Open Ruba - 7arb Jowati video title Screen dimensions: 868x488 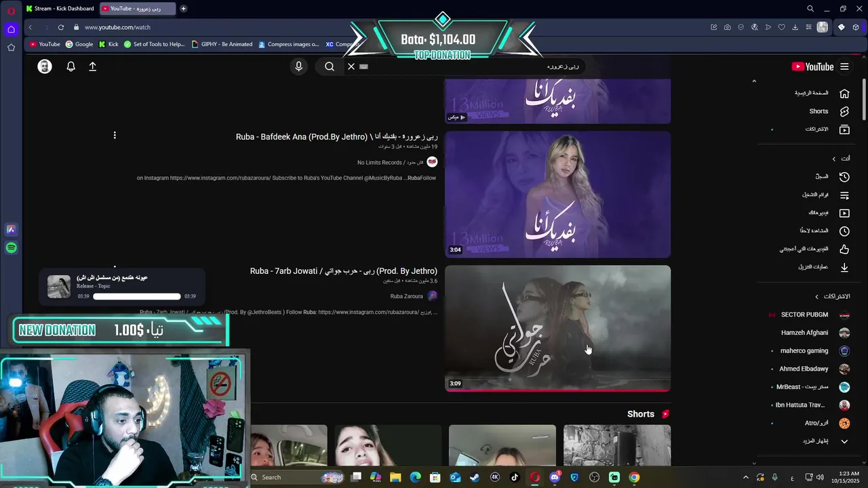(x=344, y=271)
